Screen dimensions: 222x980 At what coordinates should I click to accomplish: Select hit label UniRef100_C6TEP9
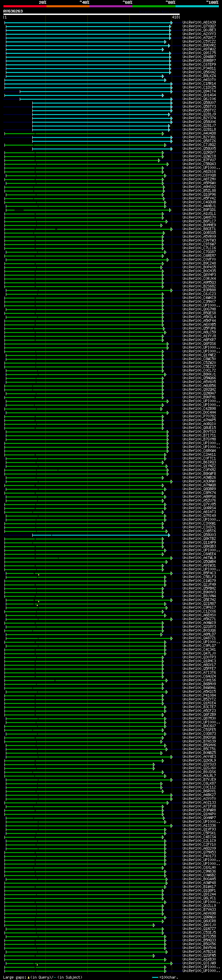click(x=199, y=64)
